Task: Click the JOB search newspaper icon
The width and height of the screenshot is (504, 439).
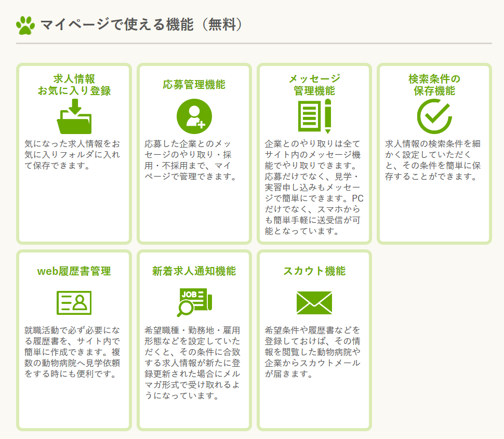Action: pyautogui.click(x=194, y=302)
